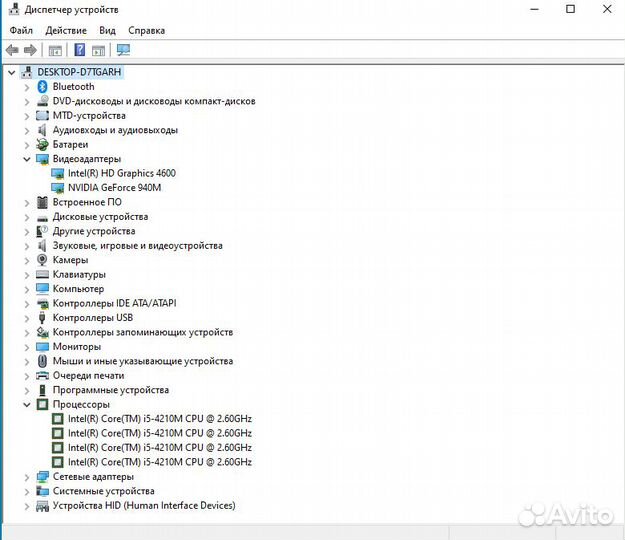Screen dimensions: 625x540
Task: Click the Сетевые адаптеры network icon
Action: pos(42,477)
